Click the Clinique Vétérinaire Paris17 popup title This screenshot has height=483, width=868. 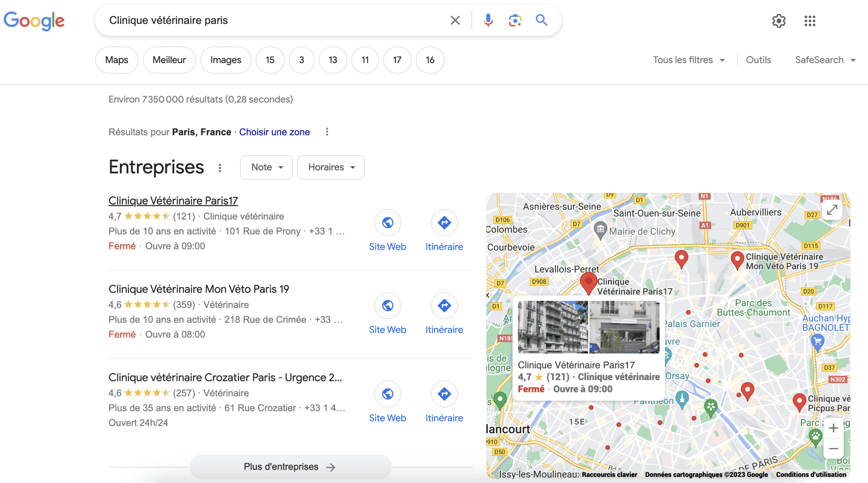tap(576, 365)
